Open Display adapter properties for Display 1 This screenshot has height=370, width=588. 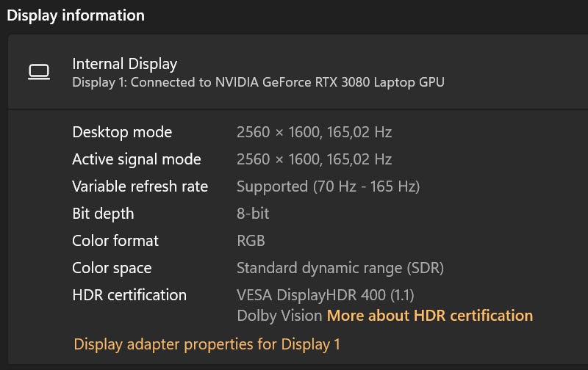tap(207, 344)
